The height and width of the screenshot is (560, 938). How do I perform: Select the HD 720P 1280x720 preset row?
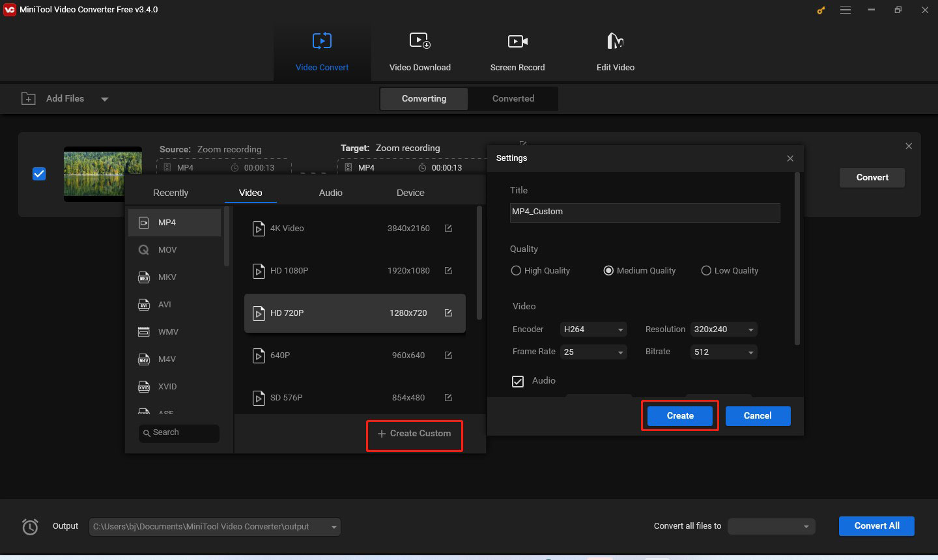pos(355,313)
